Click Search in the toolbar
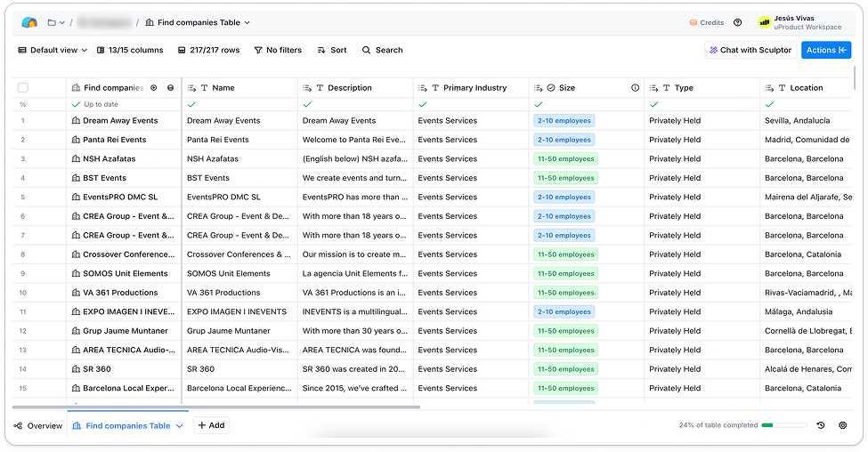The height and width of the screenshot is (452, 868). click(383, 50)
